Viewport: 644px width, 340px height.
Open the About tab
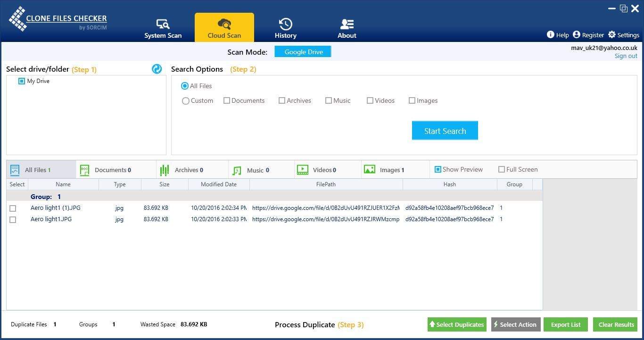point(347,28)
